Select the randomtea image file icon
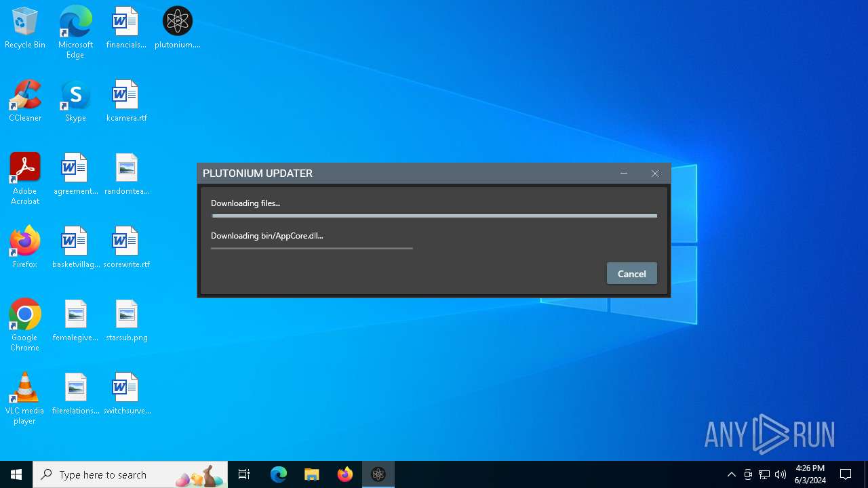Screen dimensions: 868x488 (126, 175)
